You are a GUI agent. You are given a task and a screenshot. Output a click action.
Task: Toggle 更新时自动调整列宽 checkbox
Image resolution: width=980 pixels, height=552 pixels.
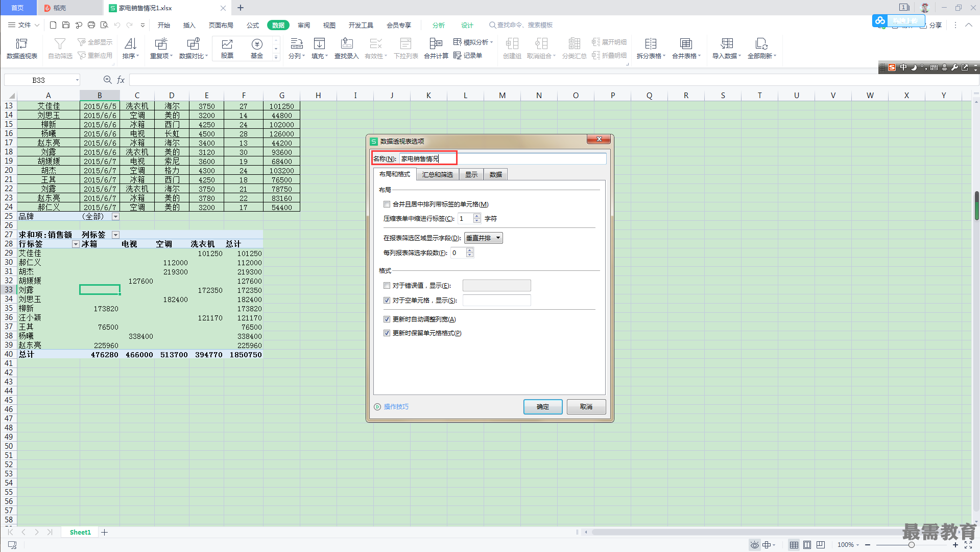[387, 319]
